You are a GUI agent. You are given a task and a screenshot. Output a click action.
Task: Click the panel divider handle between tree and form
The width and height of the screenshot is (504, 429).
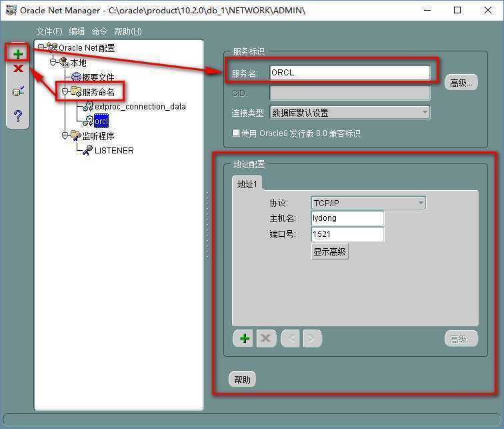[x=207, y=225]
